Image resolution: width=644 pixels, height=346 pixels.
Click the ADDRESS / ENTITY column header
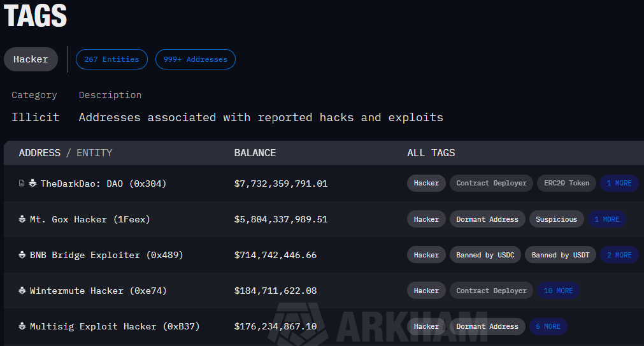click(x=66, y=153)
